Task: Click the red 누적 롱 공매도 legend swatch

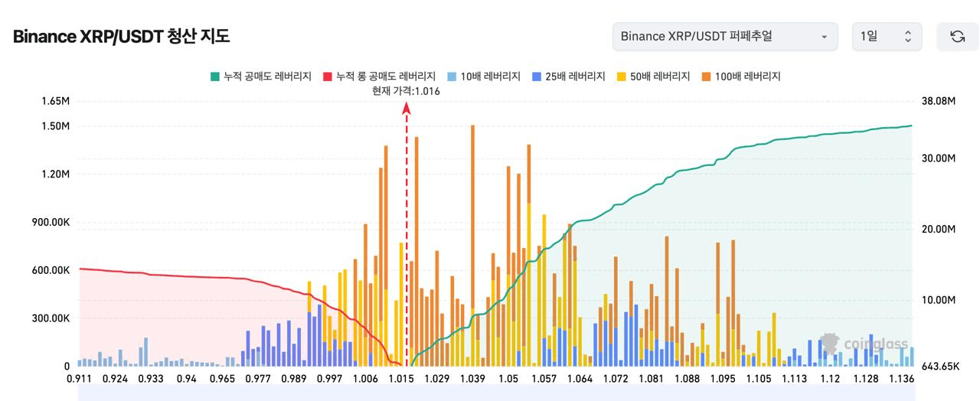Action: point(328,77)
